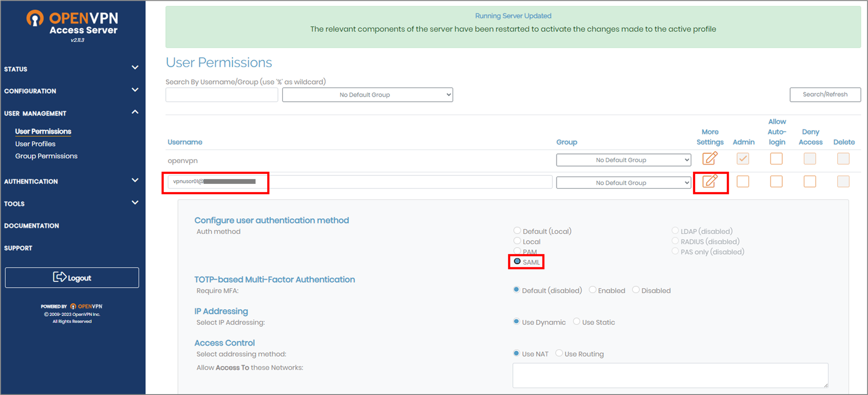Image resolution: width=868 pixels, height=395 pixels.
Task: Click the Search/Refresh button
Action: (825, 94)
